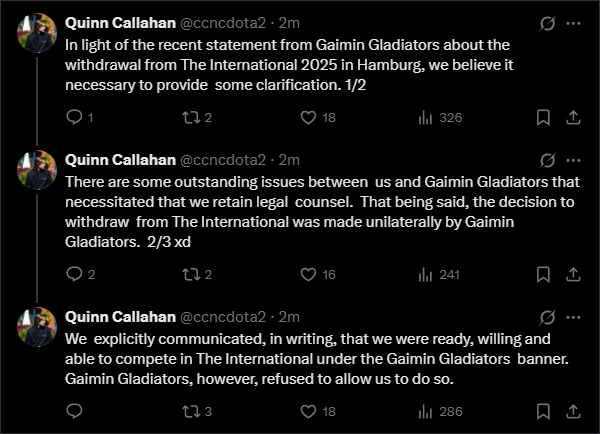
Task: Open @ccncdota2 handle on third tweet
Action: click(223, 317)
